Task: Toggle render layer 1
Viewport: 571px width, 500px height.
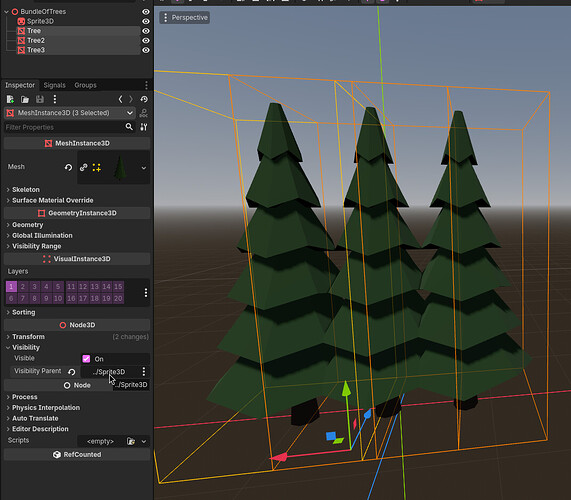Action: pos(11,287)
